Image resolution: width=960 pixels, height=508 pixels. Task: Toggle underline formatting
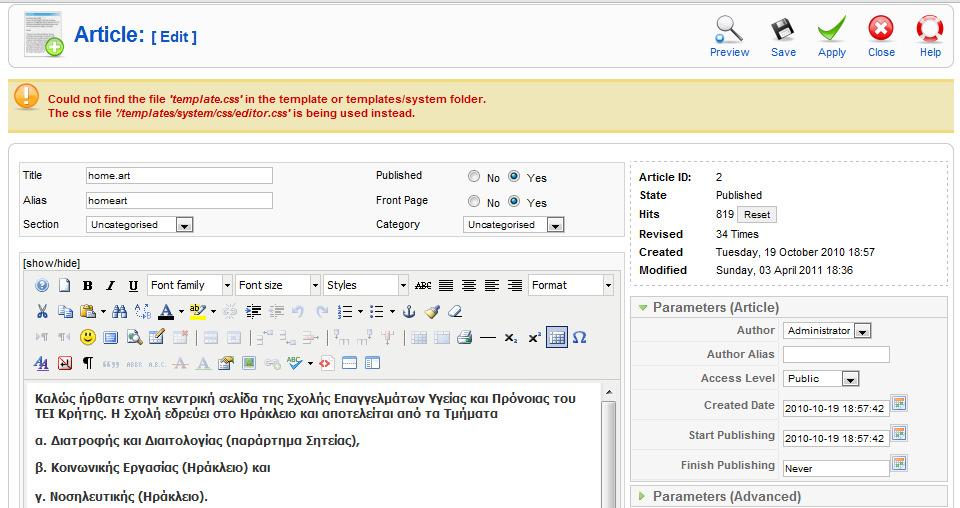[x=133, y=285]
